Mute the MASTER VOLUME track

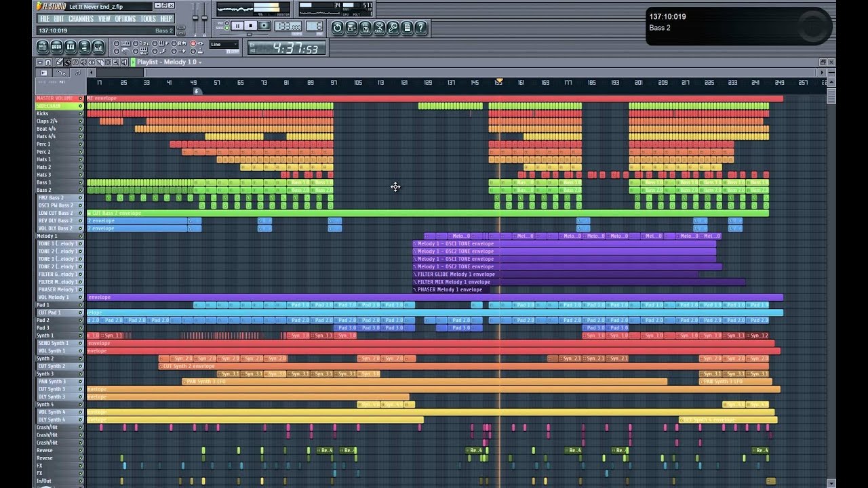[81, 98]
